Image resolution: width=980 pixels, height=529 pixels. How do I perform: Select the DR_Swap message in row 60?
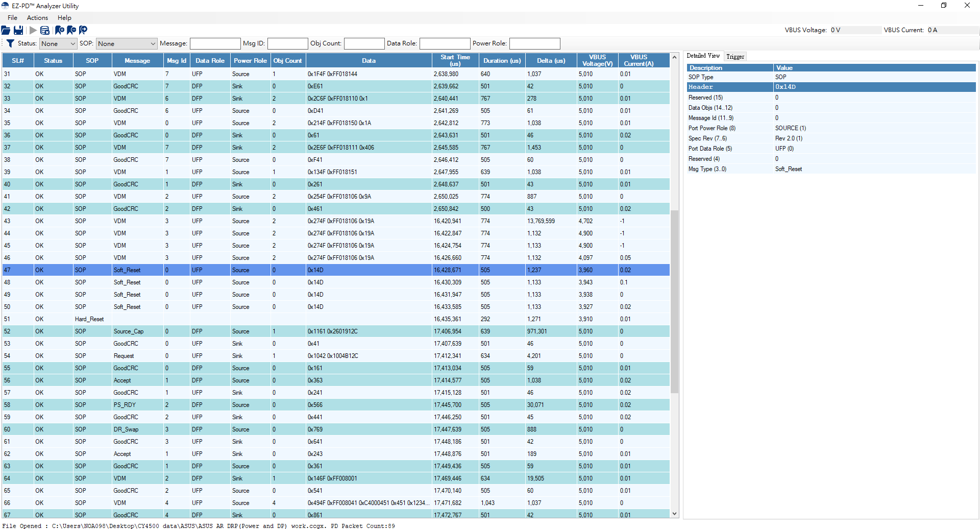(126, 429)
